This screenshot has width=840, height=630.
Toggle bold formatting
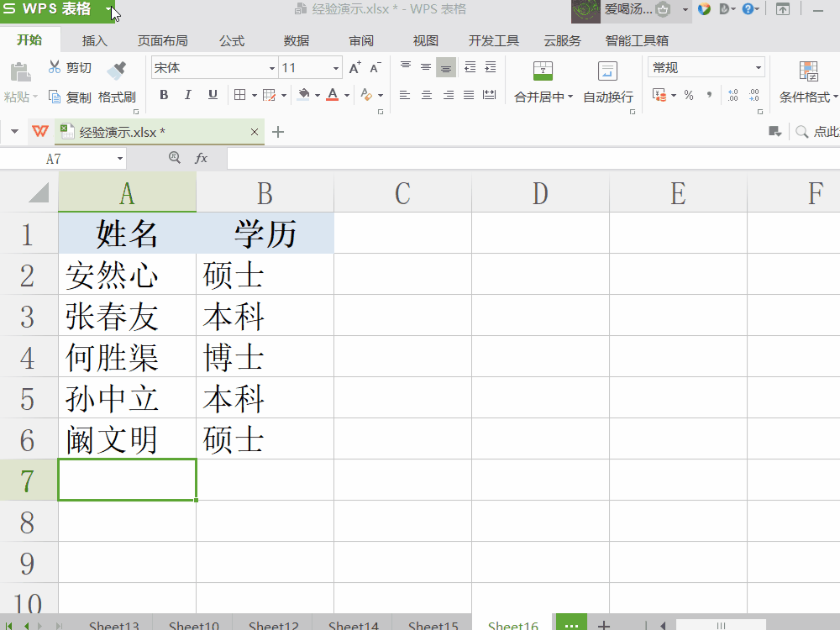pos(164,95)
